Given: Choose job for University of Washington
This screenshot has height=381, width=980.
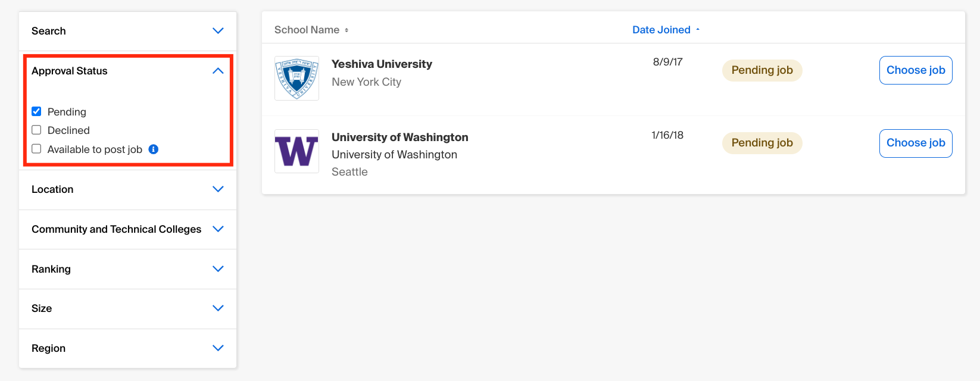Looking at the screenshot, I should (916, 143).
